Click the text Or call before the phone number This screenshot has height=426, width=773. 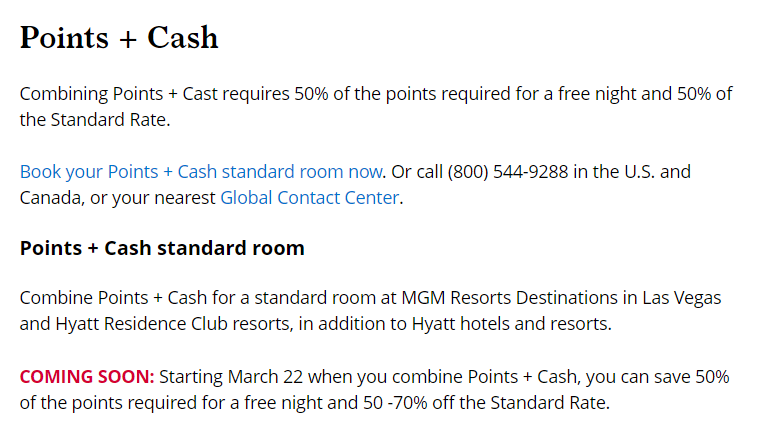[x=417, y=172]
